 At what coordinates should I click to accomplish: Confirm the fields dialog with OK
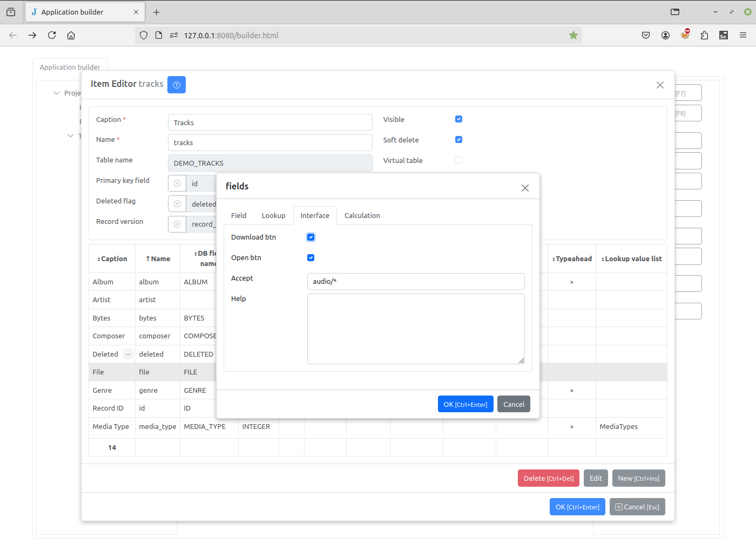click(x=465, y=404)
